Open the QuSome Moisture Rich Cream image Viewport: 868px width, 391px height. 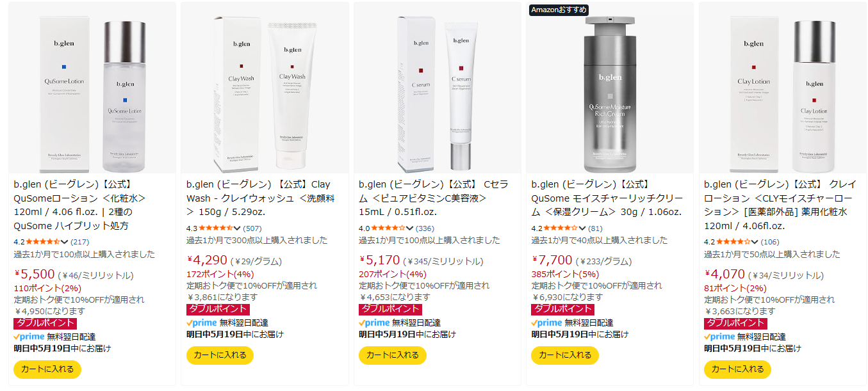click(x=610, y=88)
